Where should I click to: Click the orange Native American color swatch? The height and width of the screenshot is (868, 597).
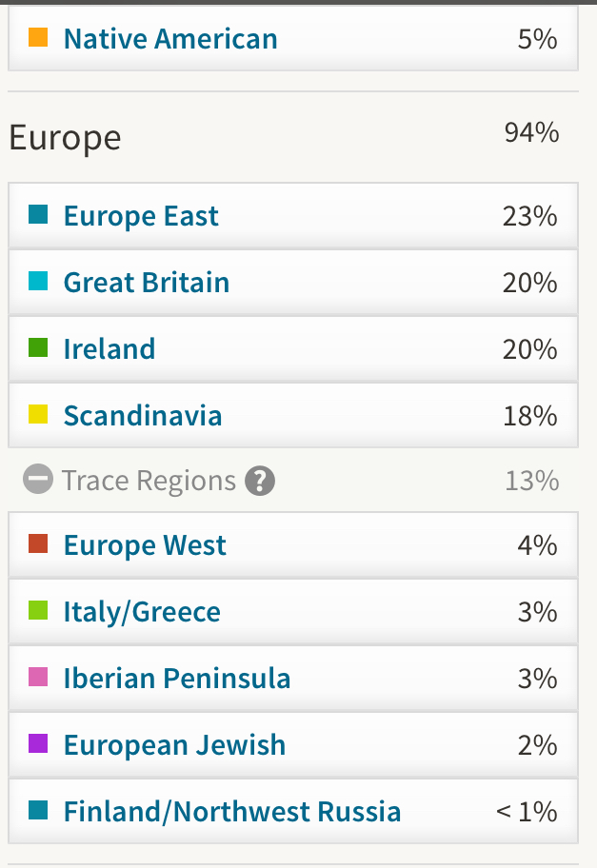(x=38, y=38)
